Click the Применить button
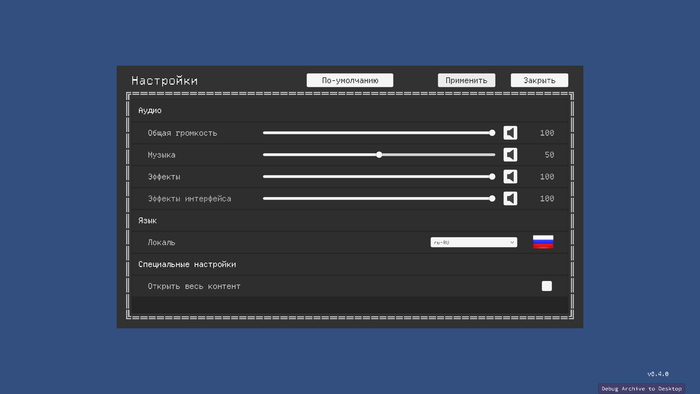Image resolution: width=700 pixels, height=394 pixels. click(x=466, y=80)
